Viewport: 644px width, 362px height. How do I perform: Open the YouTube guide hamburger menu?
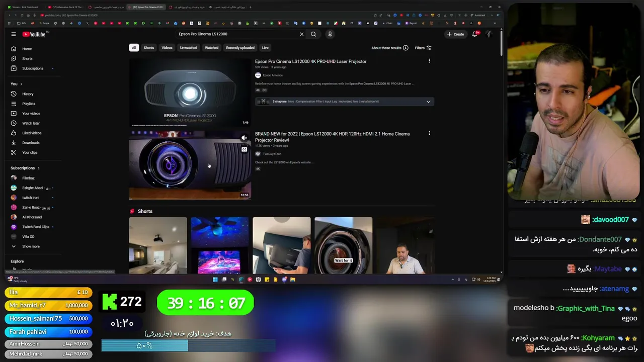click(x=14, y=34)
